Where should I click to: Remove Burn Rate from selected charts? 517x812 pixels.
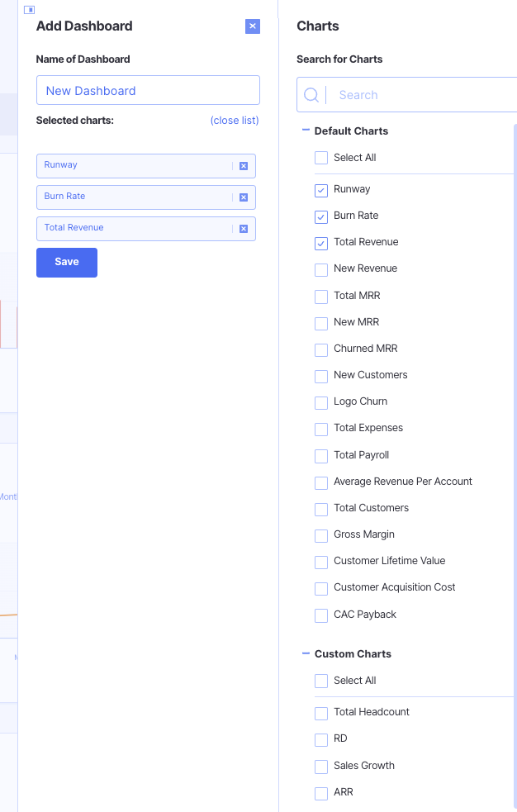[244, 197]
